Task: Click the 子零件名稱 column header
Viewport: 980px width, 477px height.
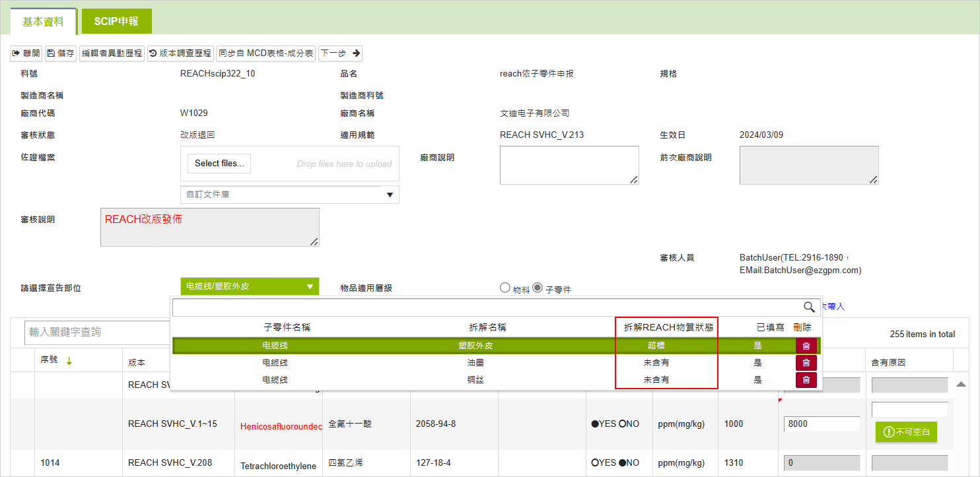Action: [x=287, y=327]
